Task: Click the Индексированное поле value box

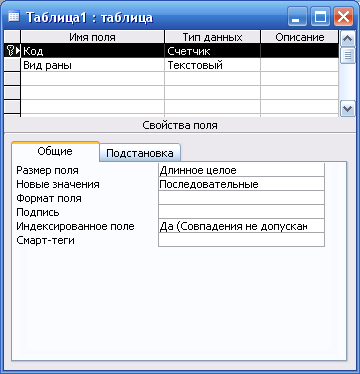Action: (241, 226)
